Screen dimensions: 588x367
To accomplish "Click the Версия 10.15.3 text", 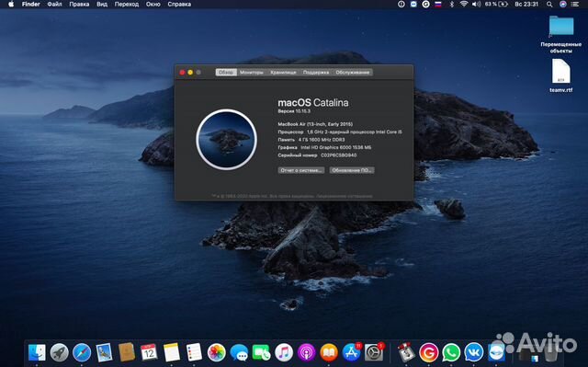I will coord(294,111).
